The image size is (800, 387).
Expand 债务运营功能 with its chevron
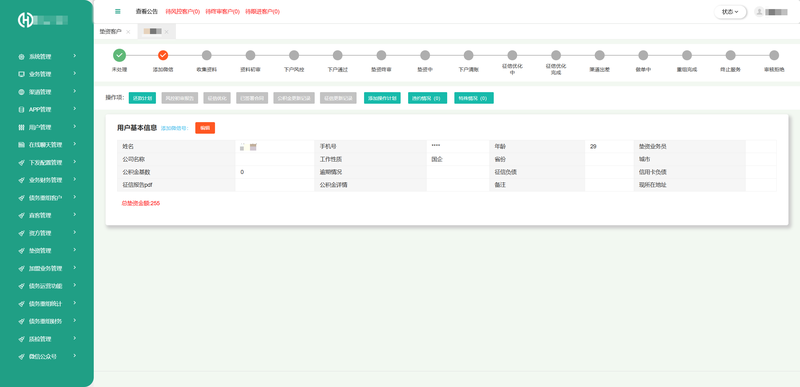[74, 285]
